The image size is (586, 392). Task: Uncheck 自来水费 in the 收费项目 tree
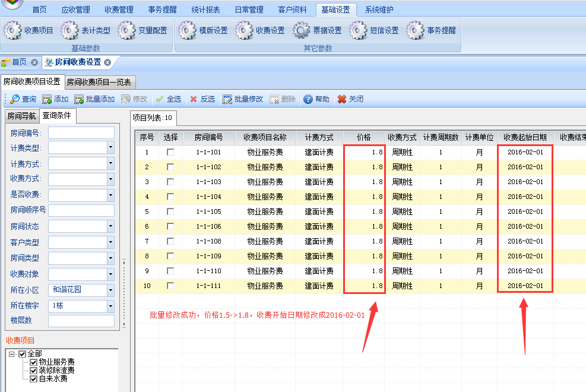(34, 380)
